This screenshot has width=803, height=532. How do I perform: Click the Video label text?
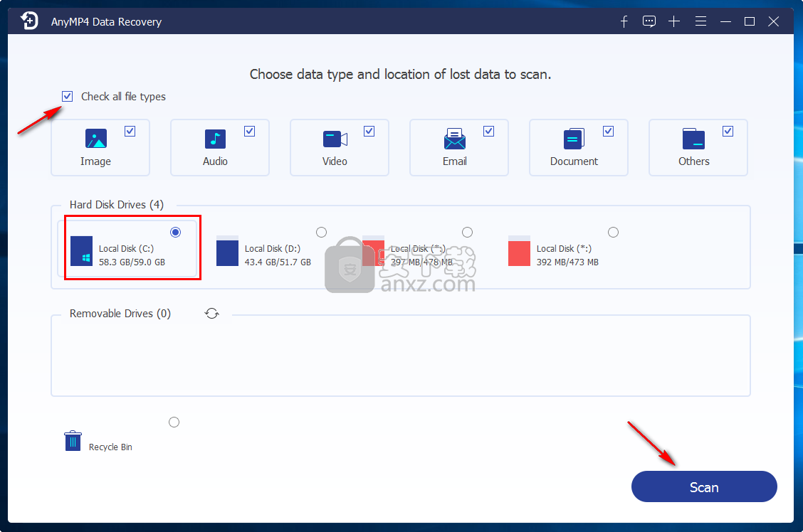coord(335,161)
